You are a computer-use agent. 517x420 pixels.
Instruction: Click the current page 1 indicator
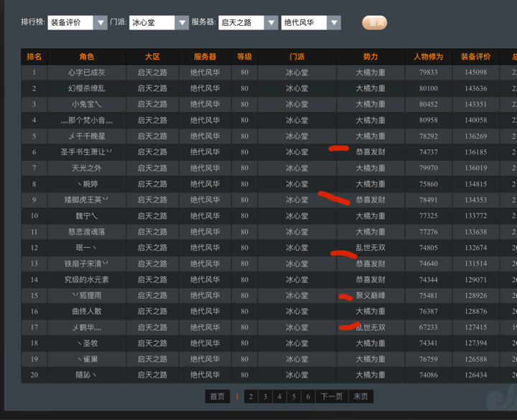237,396
